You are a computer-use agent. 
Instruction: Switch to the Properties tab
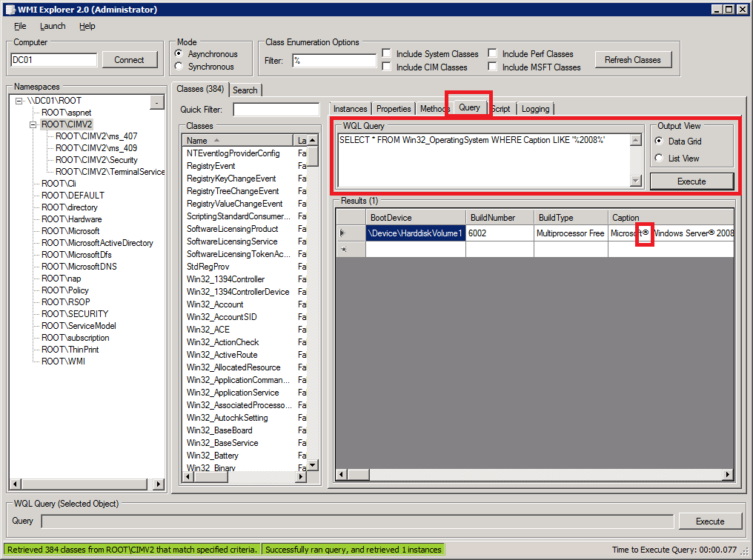394,109
